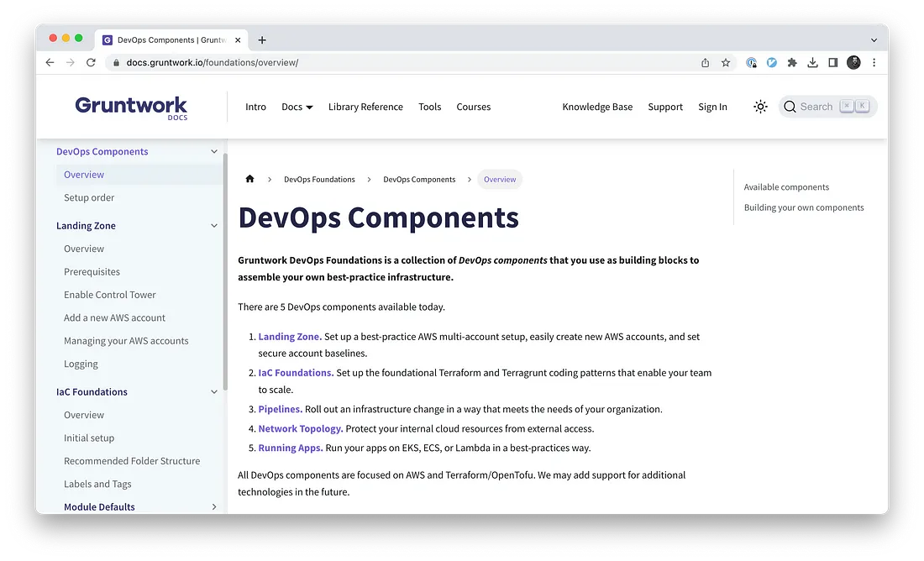Open the IaC Foundations link in the list
Image resolution: width=924 pixels, height=561 pixels.
point(296,372)
